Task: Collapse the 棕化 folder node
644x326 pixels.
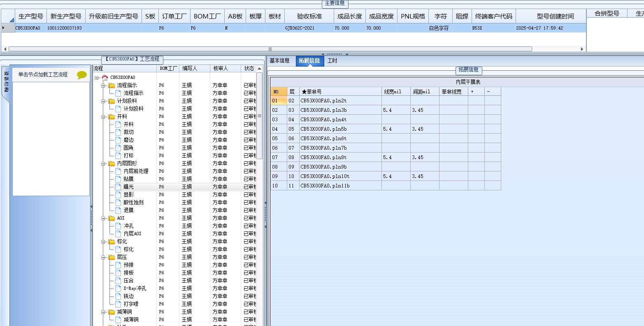Action: (103, 241)
